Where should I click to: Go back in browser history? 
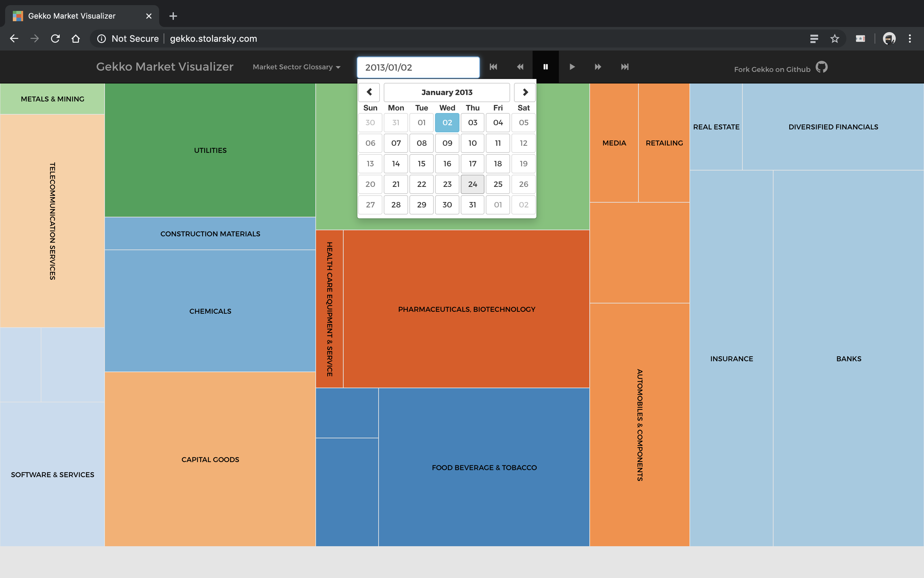(14, 39)
